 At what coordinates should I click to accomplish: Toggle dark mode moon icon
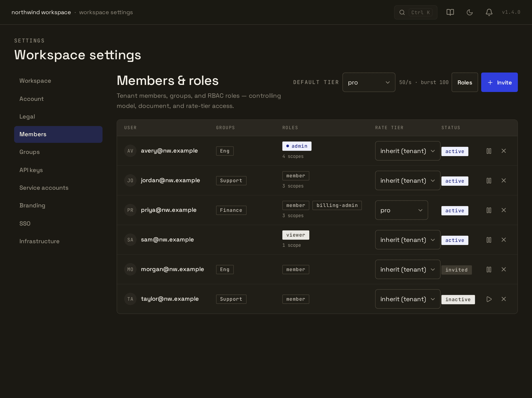click(469, 12)
